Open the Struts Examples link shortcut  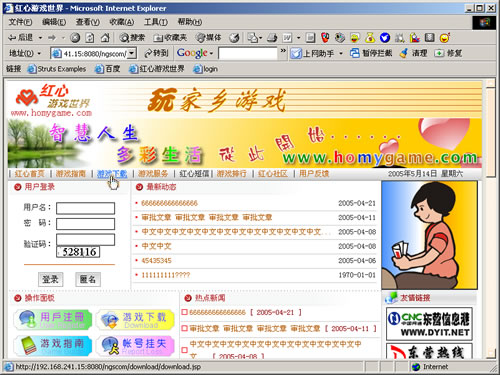click(x=57, y=69)
